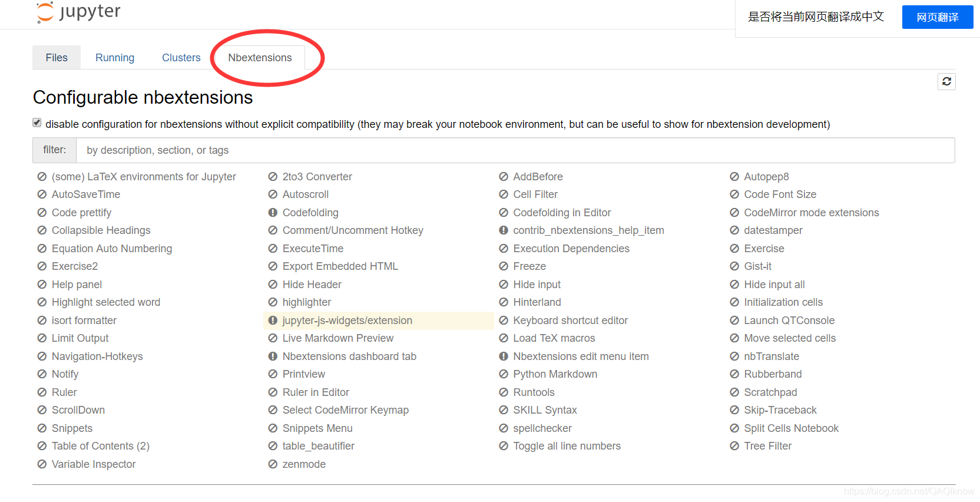Click the warning icon beside Nbextensions dashboard tab
The width and height of the screenshot is (980, 502).
(273, 356)
